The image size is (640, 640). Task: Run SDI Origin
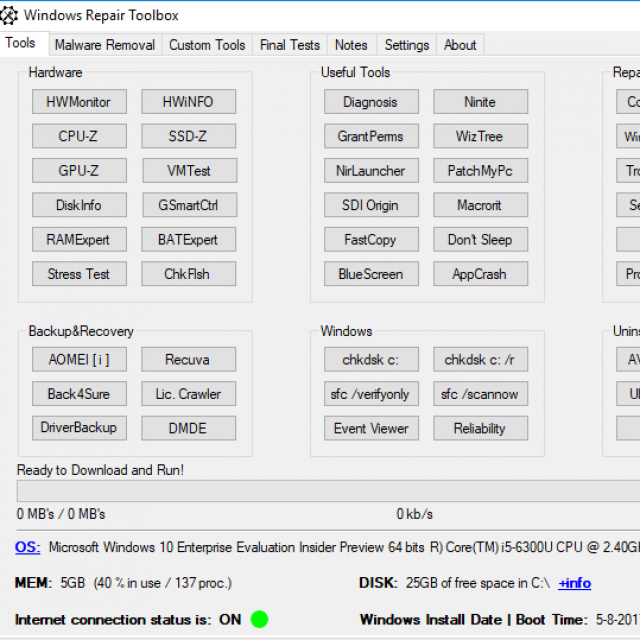point(371,205)
